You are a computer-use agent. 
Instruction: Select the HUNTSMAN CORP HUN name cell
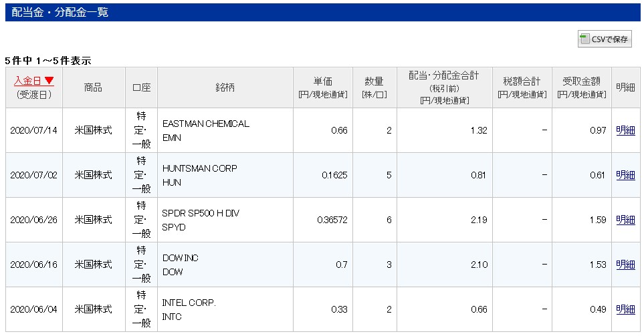200,175
